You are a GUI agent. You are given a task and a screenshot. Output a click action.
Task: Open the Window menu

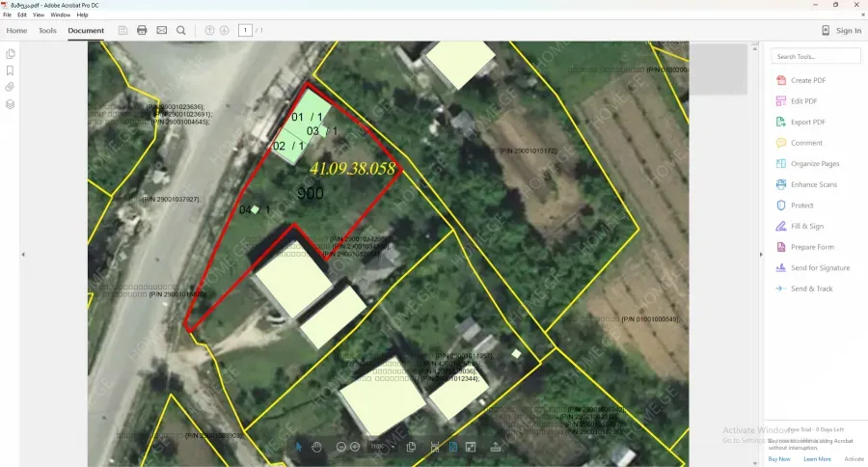click(60, 15)
